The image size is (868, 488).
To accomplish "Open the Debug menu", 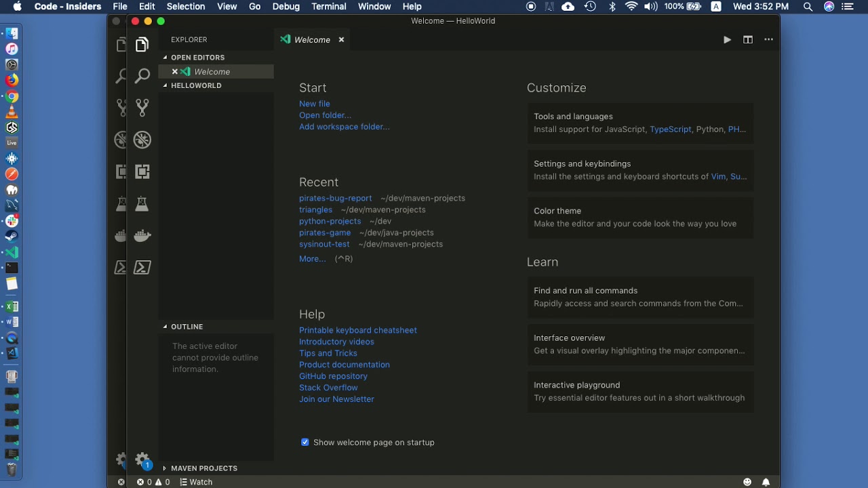I will [x=285, y=7].
